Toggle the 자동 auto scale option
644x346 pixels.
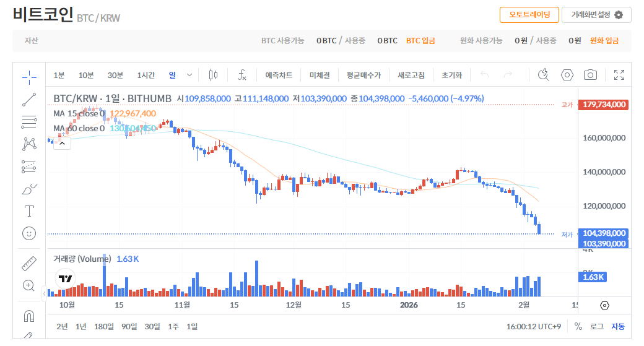coord(618,326)
